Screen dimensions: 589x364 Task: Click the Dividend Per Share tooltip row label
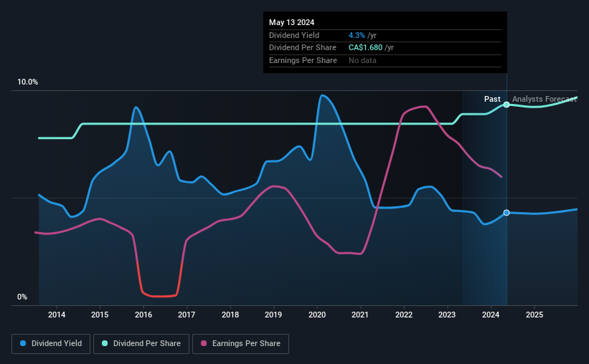(x=302, y=48)
